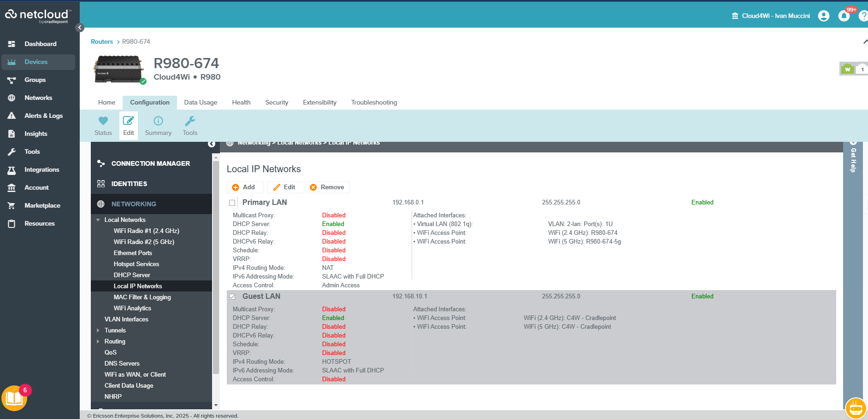Open the Tools wrench icon
Image resolution: width=868 pixels, height=419 pixels.
[x=190, y=121]
